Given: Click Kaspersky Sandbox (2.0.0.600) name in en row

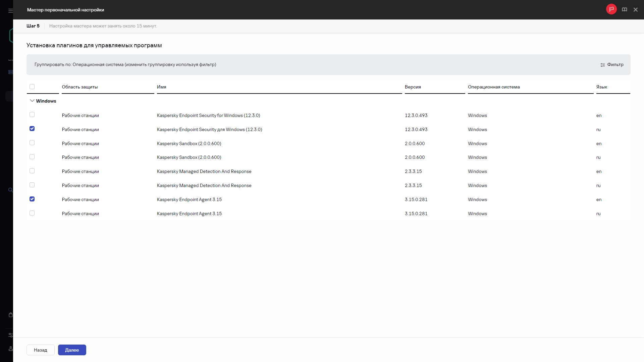Looking at the screenshot, I should pyautogui.click(x=189, y=143).
